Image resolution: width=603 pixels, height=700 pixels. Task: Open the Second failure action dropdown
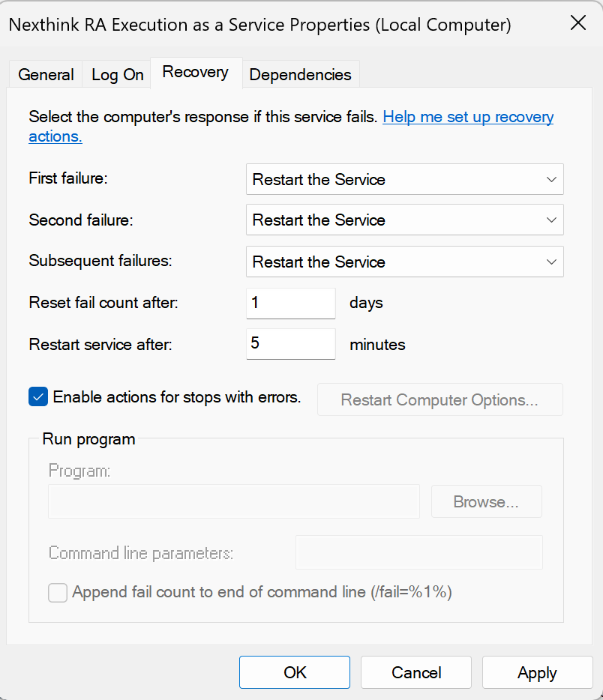tap(404, 220)
